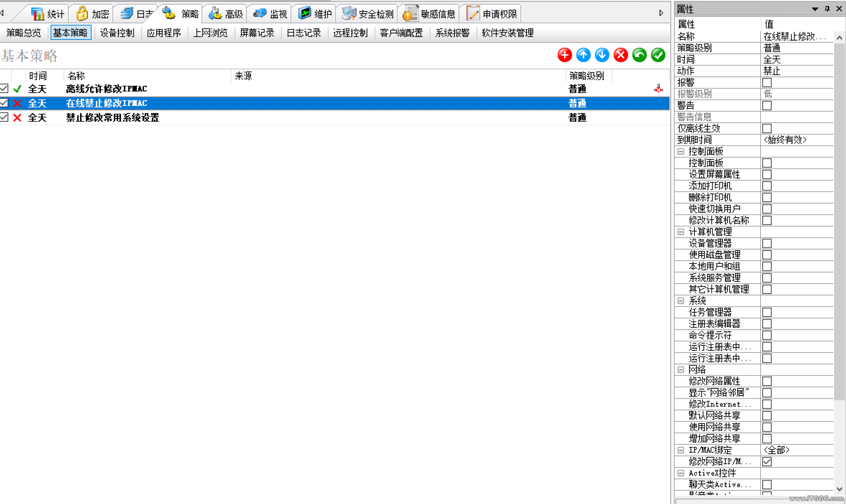The height and width of the screenshot is (504, 846).
Task: Collapse the IP/MAC绑定 group
Action: pyautogui.click(x=681, y=450)
